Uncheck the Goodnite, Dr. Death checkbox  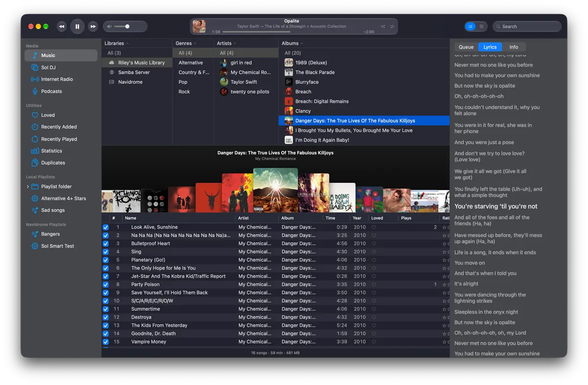(x=105, y=334)
